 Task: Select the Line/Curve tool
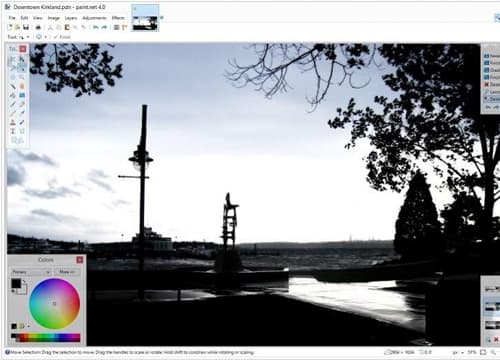(22, 131)
